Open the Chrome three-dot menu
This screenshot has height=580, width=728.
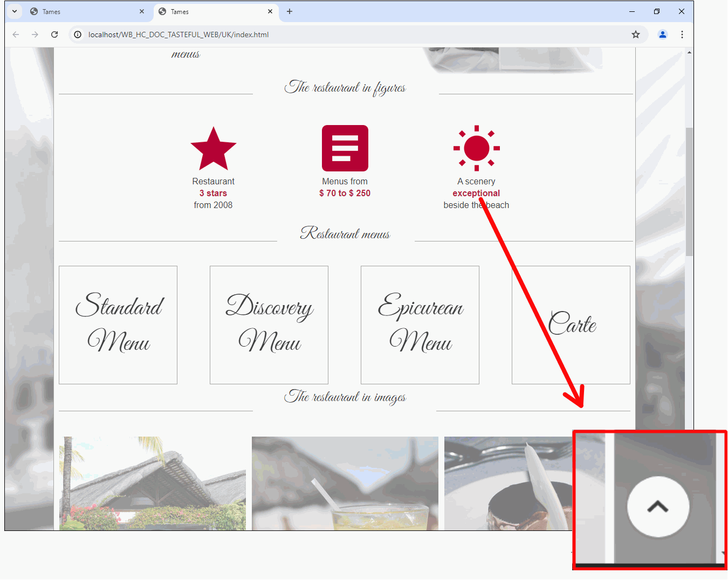pyautogui.click(x=682, y=34)
